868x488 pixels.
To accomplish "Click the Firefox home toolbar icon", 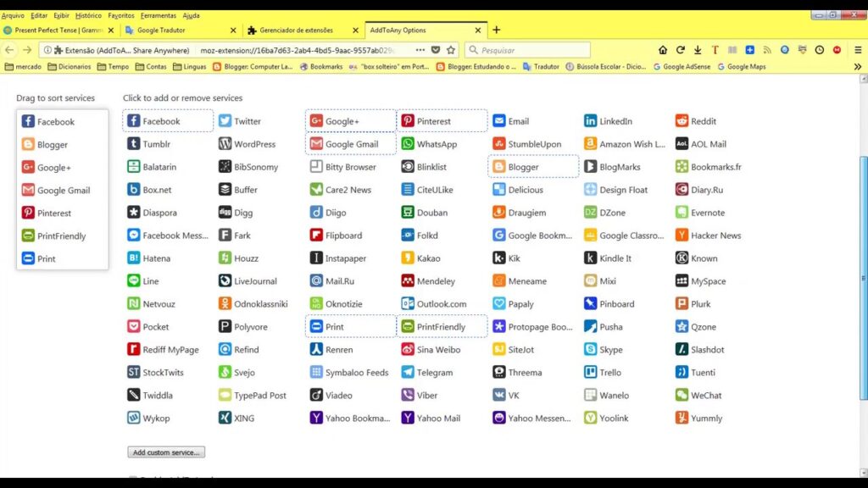I will (x=663, y=50).
